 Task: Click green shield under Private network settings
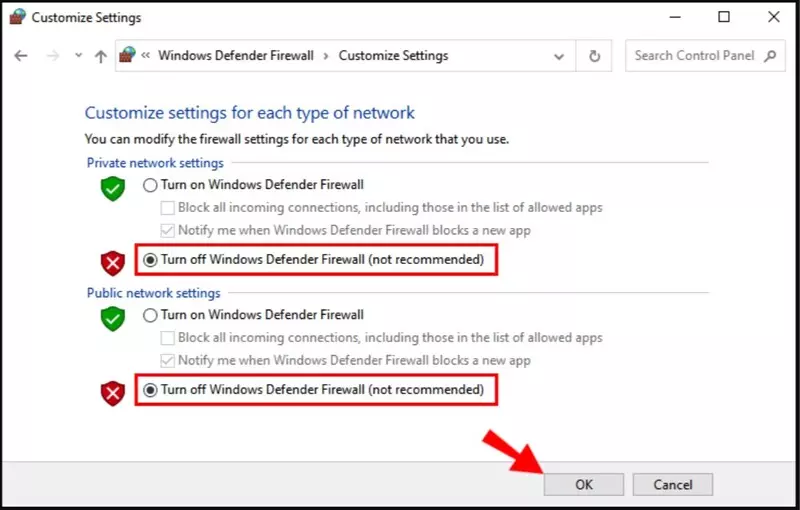pyautogui.click(x=113, y=189)
